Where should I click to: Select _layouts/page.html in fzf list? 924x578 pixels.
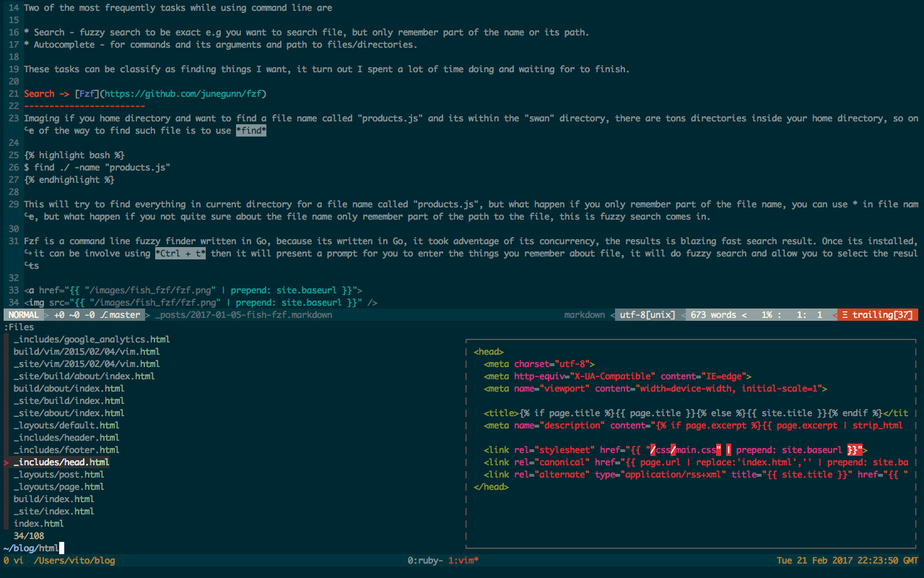tap(58, 486)
